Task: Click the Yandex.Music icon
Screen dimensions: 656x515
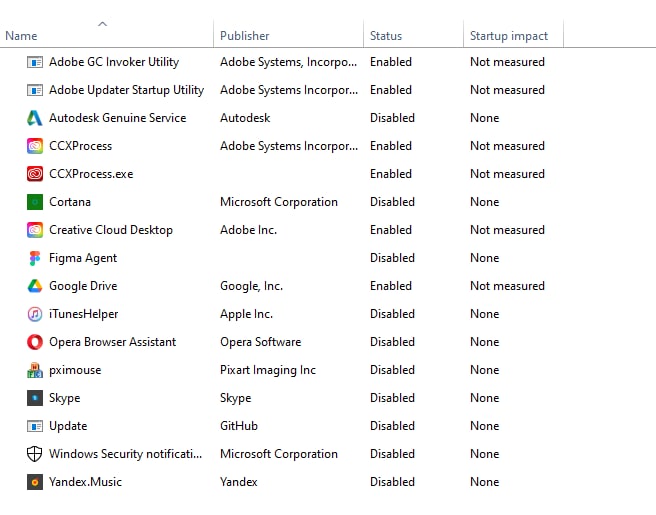Action: (x=35, y=482)
